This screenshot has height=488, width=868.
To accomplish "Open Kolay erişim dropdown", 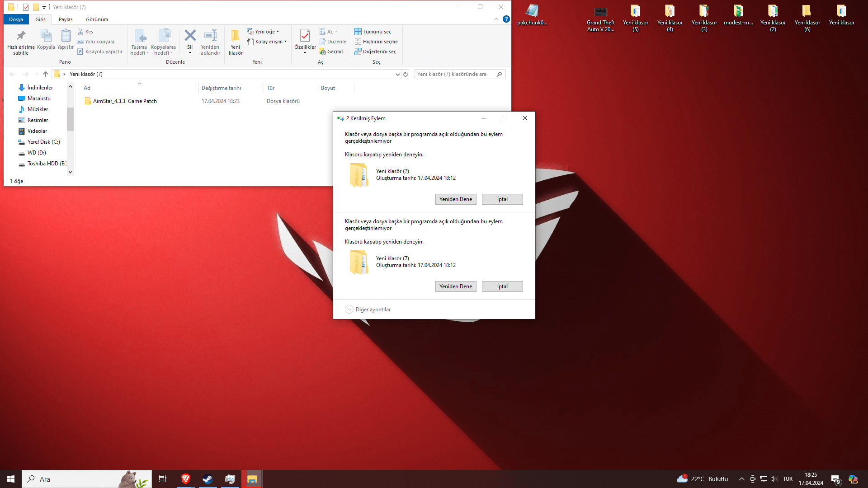I will 267,42.
